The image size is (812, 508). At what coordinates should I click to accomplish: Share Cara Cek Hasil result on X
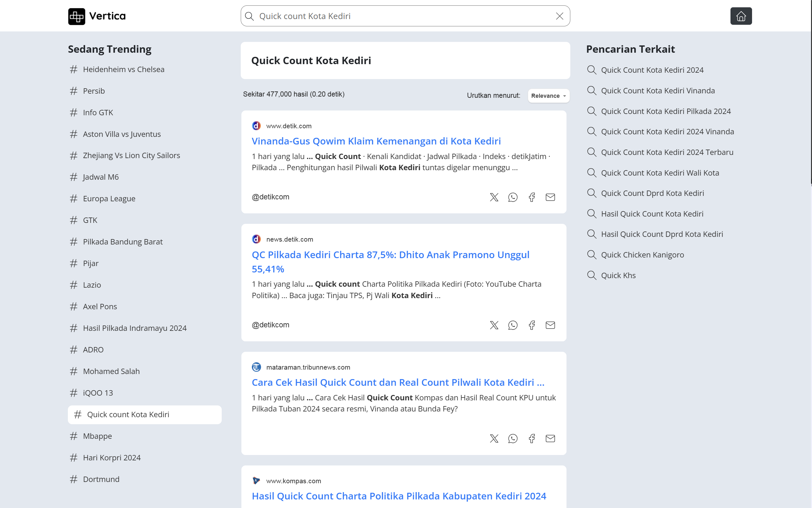[x=494, y=438]
